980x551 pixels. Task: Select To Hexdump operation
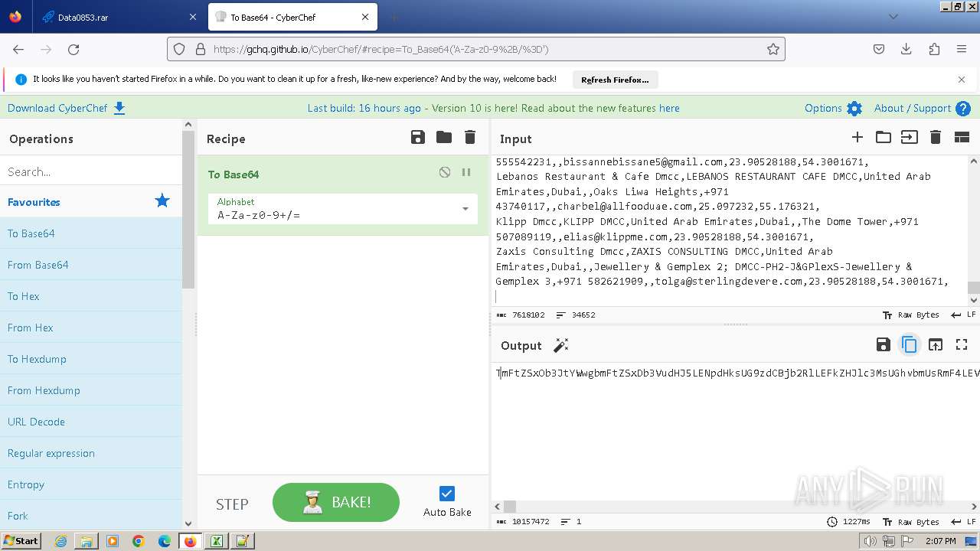tap(91, 359)
